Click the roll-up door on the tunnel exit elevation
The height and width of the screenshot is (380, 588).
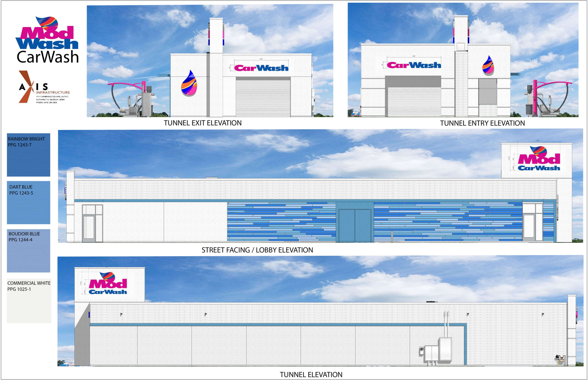point(263,96)
